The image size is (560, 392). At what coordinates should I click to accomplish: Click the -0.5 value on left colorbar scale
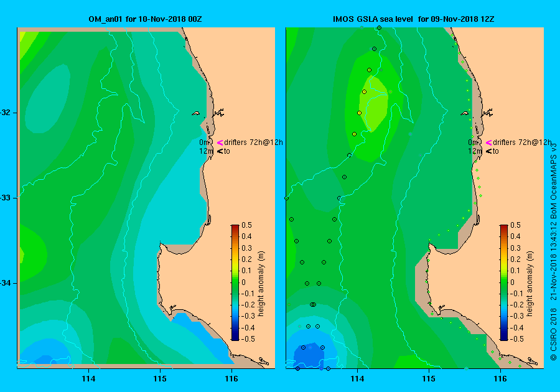(x=248, y=339)
